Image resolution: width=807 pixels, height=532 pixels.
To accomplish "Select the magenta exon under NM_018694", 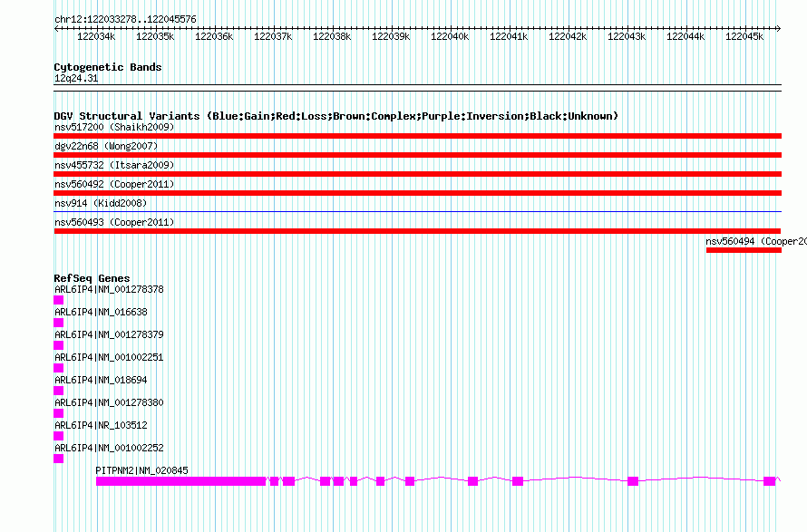I will coord(59,391).
